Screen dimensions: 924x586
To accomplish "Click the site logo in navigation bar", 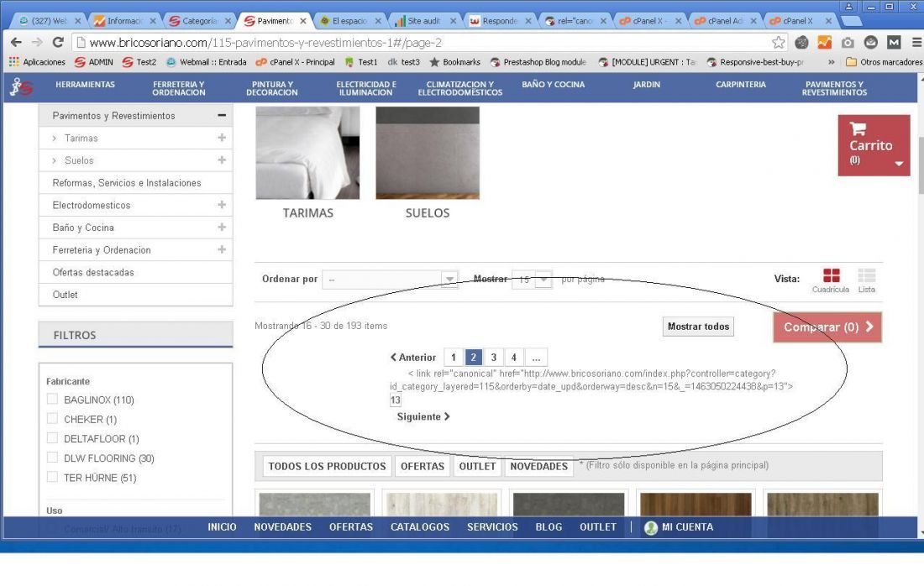I will tap(21, 87).
